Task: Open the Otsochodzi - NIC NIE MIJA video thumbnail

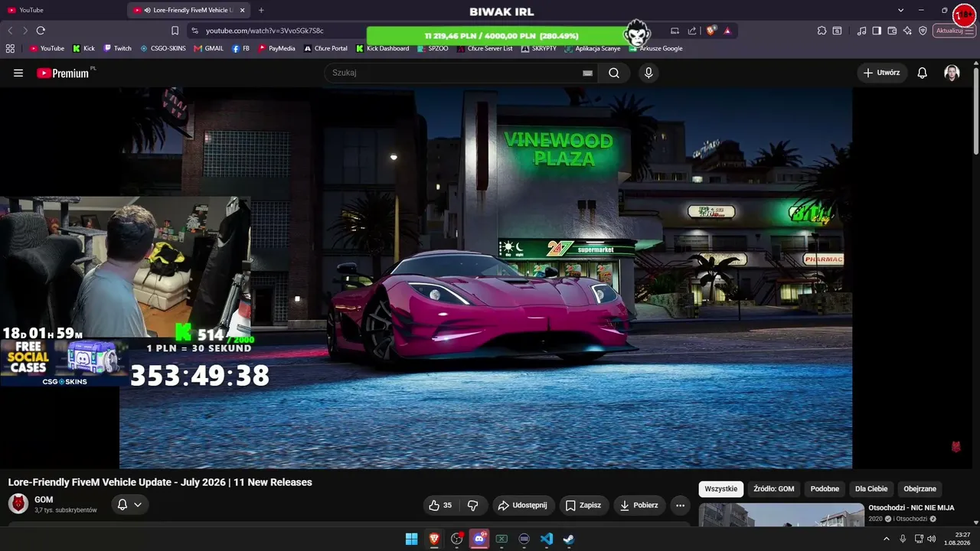Action: click(x=782, y=514)
